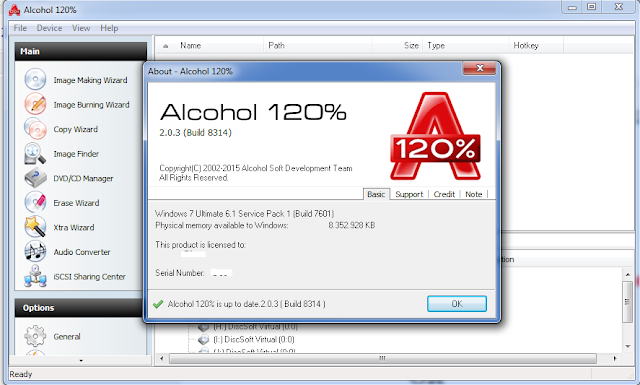Click the green up-to-date checkmark icon
Viewport: 640px width, 385px height.
tap(158, 304)
